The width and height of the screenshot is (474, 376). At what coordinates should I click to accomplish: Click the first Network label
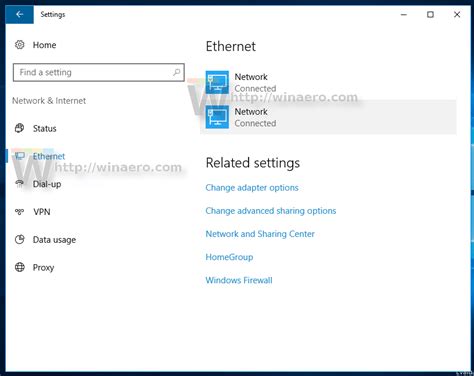pyautogui.click(x=251, y=77)
